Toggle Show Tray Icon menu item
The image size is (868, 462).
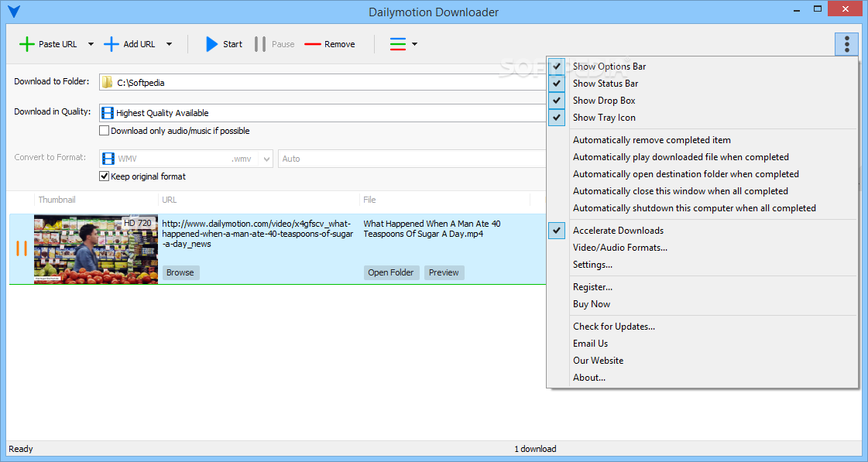702,118
